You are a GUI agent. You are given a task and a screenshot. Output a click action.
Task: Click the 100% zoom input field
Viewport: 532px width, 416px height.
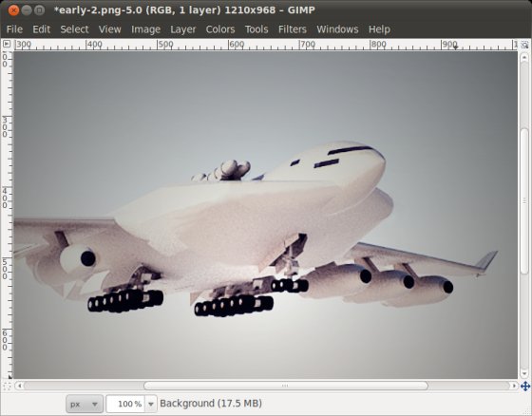click(125, 404)
